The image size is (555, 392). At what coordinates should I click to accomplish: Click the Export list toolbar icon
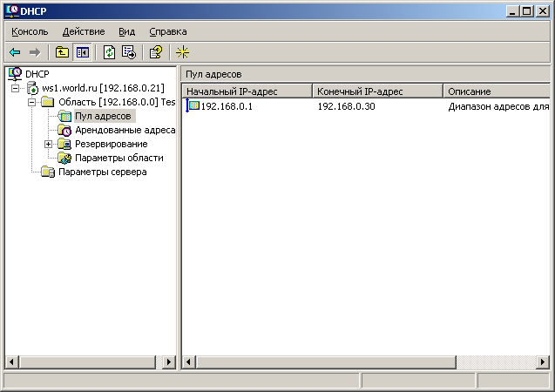(129, 53)
